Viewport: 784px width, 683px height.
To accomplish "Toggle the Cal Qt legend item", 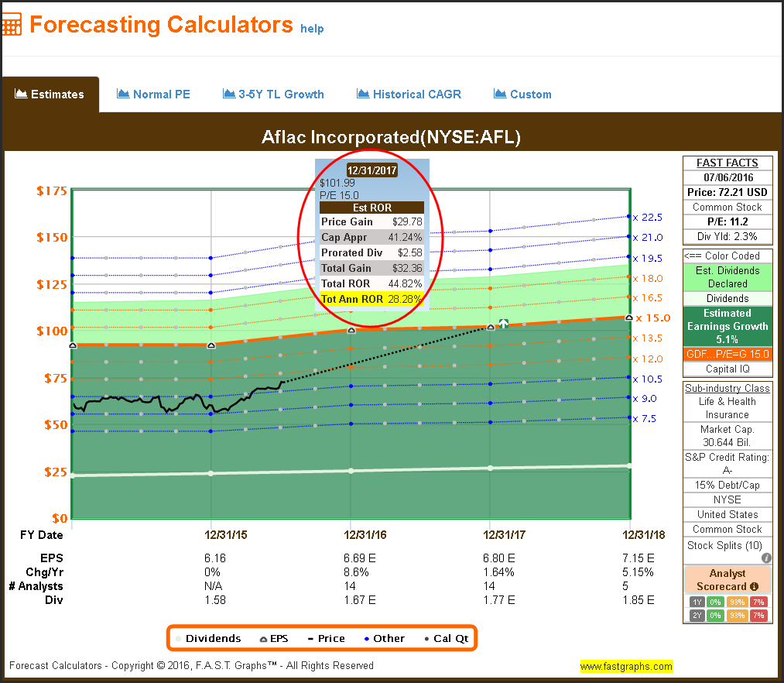I will coord(446,638).
